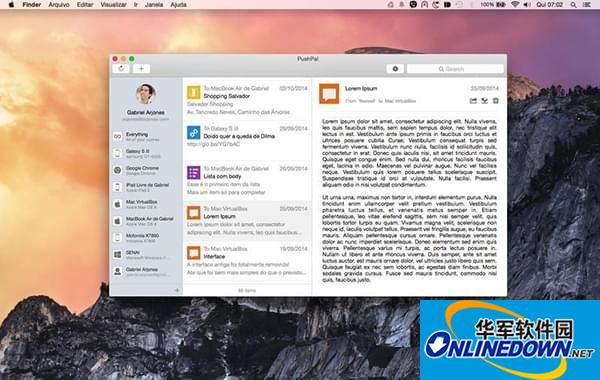
Task: Open the Lista com body push
Action: (247, 181)
